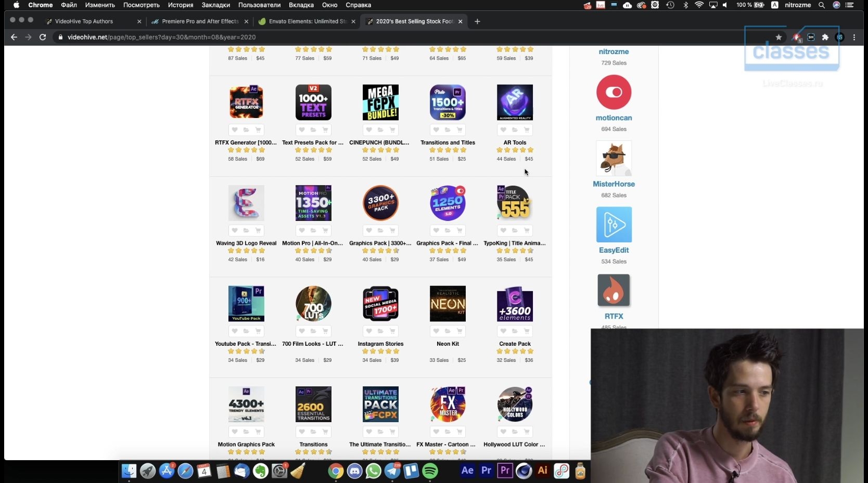
Task: Favorite the AR Tools item
Action: coord(503,130)
